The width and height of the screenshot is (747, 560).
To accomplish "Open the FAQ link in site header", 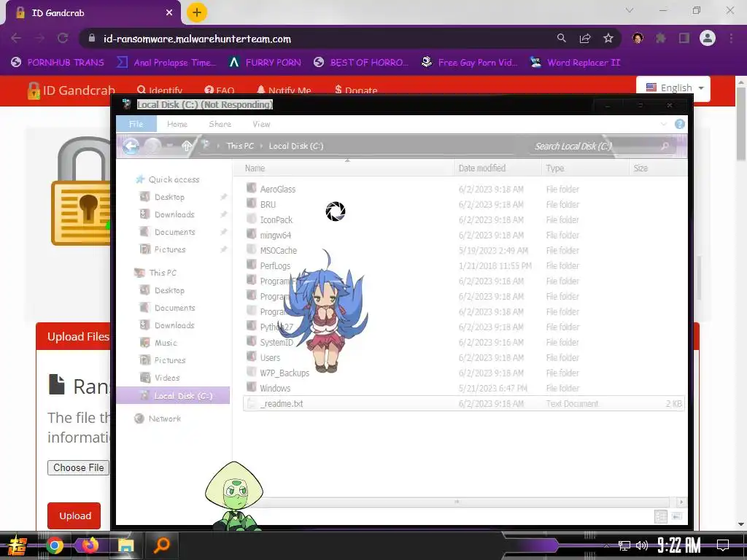I will (x=219, y=90).
